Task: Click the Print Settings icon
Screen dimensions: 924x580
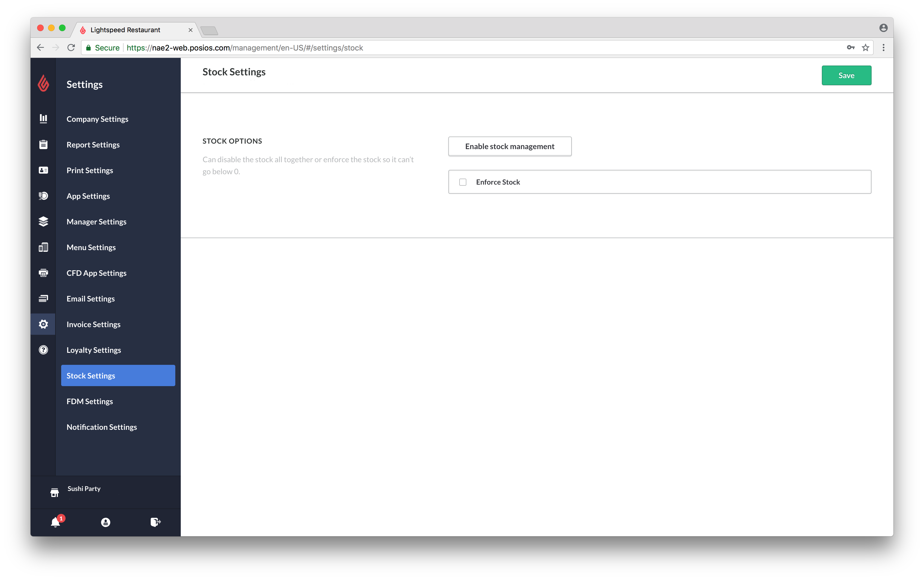Action: click(x=43, y=170)
